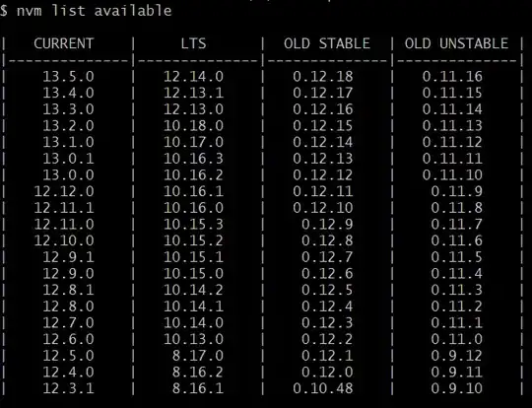The width and height of the screenshot is (532, 408).
Task: Click old stable version 0.10.48
Action: [x=323, y=388]
